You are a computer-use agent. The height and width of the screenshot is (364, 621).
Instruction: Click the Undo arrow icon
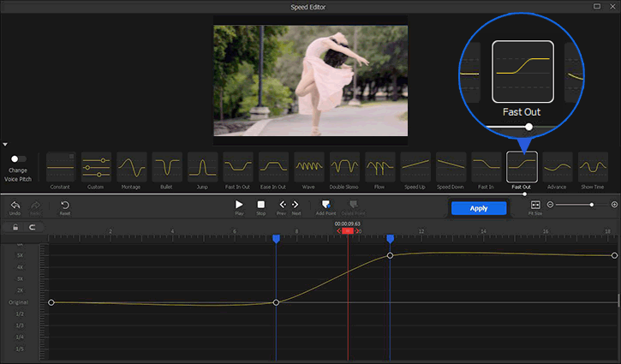pos(15,206)
